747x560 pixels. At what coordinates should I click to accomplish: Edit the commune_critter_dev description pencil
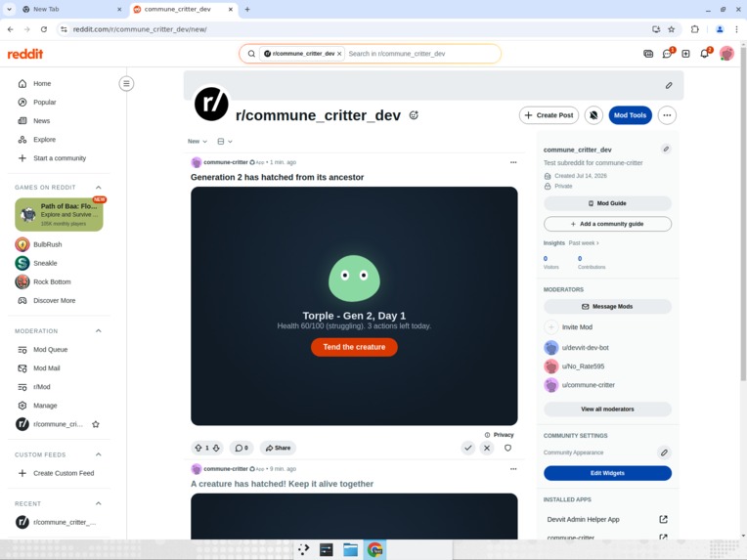[x=666, y=150]
